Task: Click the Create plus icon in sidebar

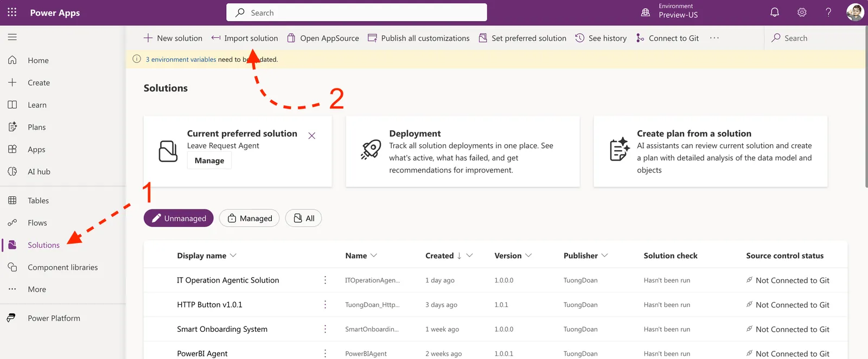Action: tap(12, 82)
